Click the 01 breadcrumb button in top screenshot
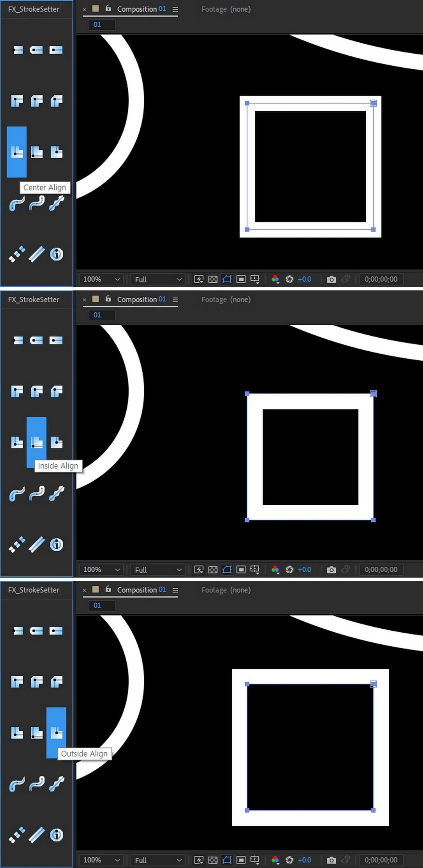This screenshot has height=868, width=423. pyautogui.click(x=102, y=25)
